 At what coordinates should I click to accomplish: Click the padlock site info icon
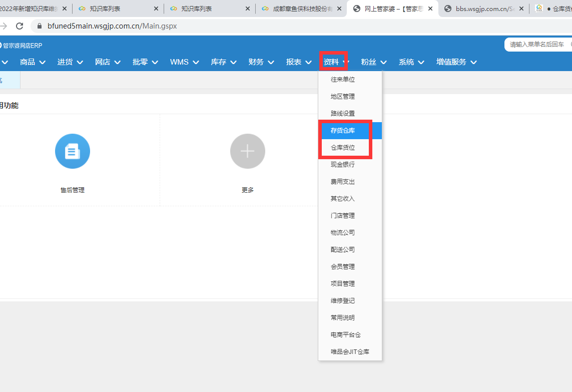click(x=40, y=26)
